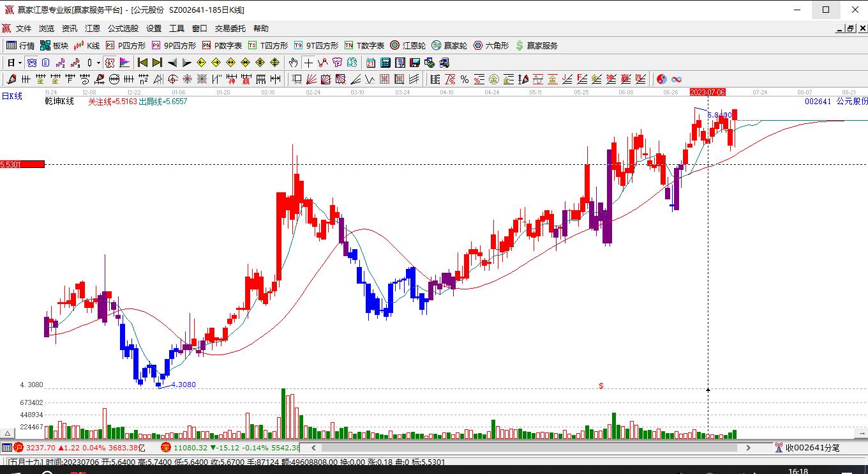Open the 江恩 menu
The width and height of the screenshot is (868, 474).
click(x=93, y=28)
